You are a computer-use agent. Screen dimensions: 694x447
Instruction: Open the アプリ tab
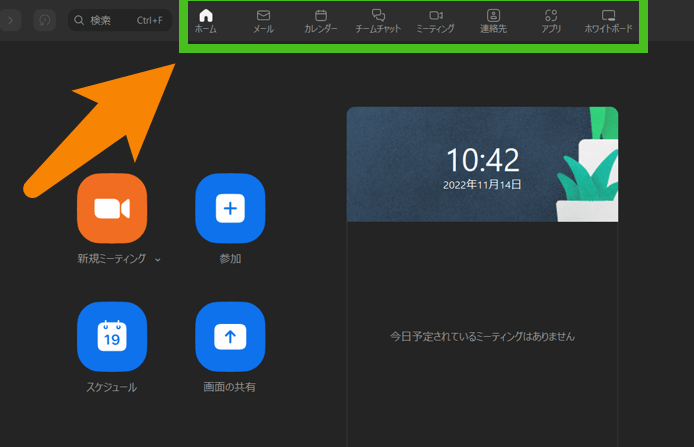tap(550, 21)
